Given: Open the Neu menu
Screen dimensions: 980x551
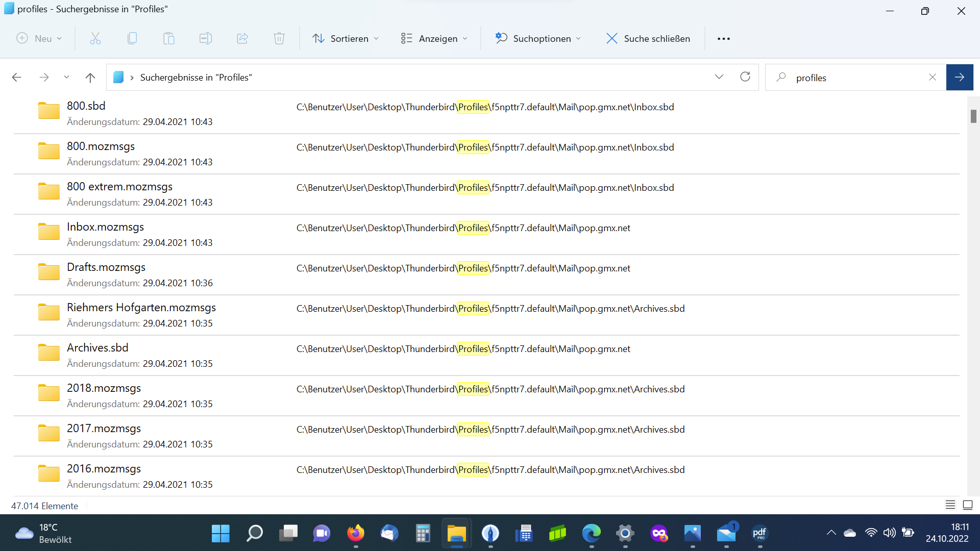Looking at the screenshot, I should [39, 38].
